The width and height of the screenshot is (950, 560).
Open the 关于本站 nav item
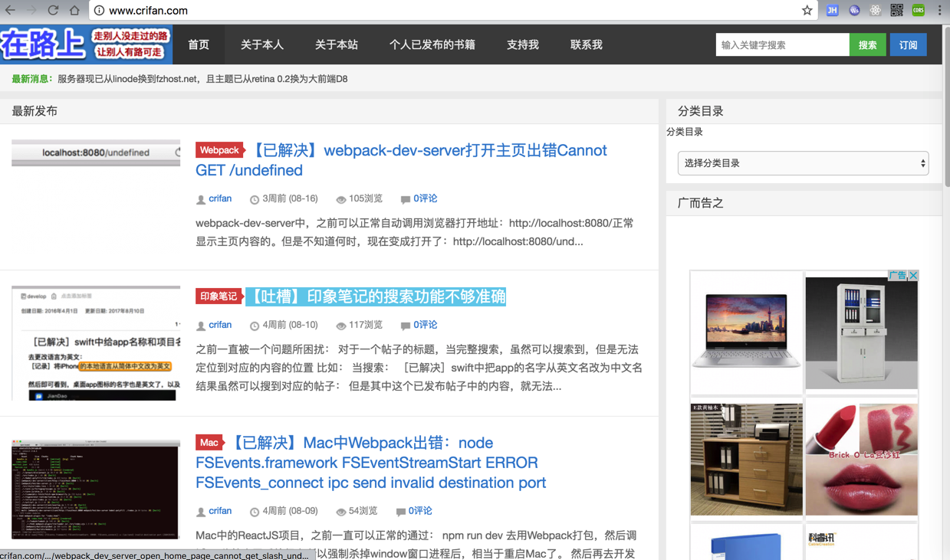[x=337, y=44]
